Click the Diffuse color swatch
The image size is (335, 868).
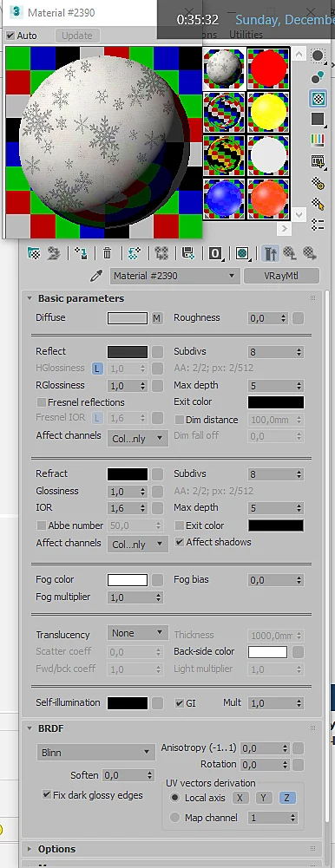pos(128,318)
